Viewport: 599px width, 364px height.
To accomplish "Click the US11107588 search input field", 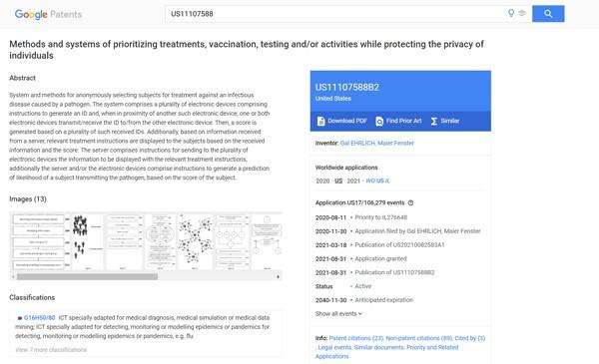I will [334, 14].
